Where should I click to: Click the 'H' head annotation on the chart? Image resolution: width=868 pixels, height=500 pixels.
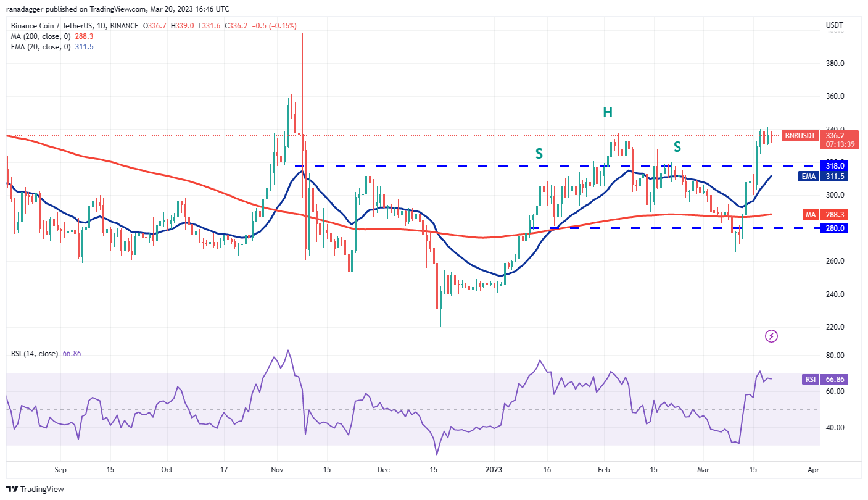coord(608,112)
